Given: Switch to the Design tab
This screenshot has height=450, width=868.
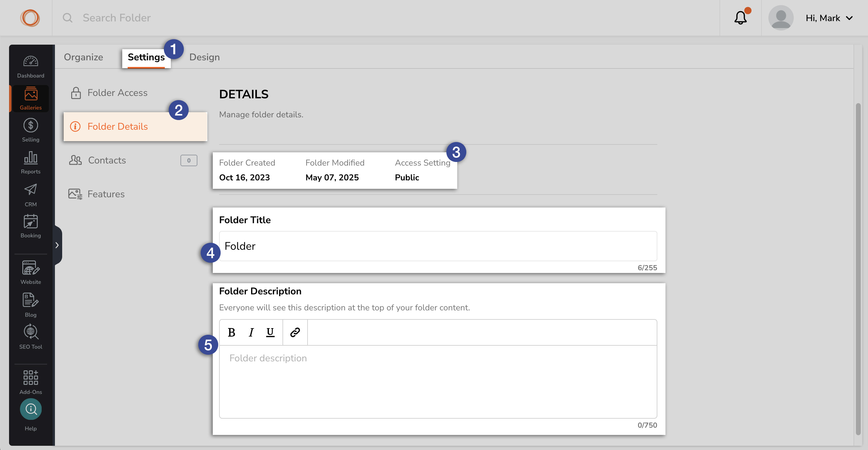Looking at the screenshot, I should (x=205, y=57).
